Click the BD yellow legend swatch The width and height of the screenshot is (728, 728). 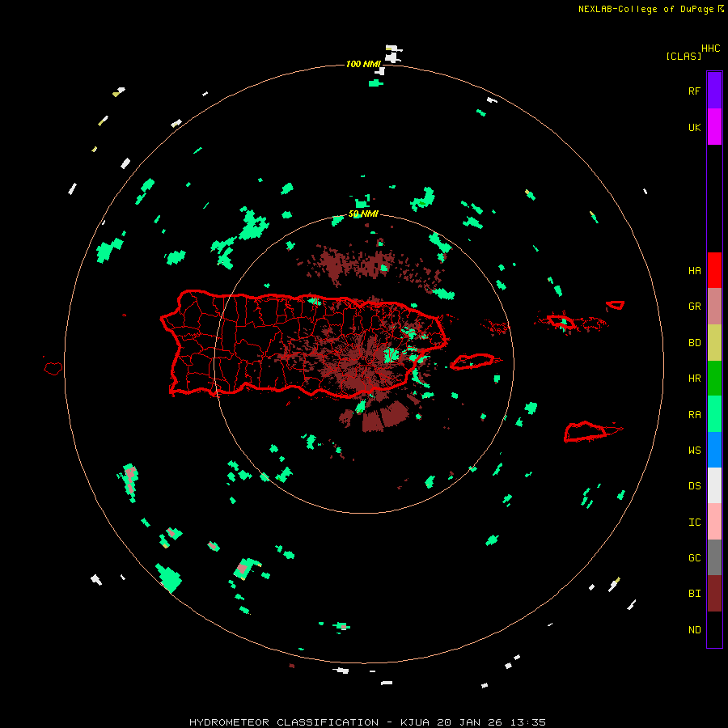(x=714, y=343)
